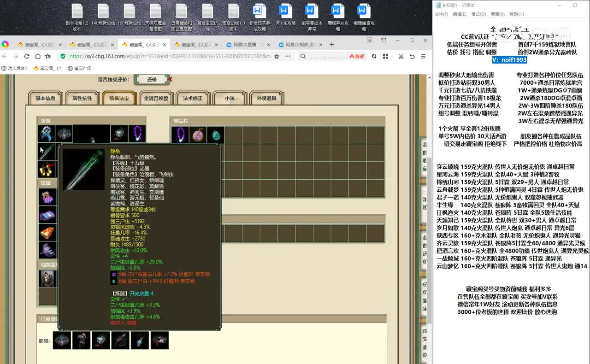Open the 雁塔异光攻略 desktop document
This screenshot has height=364, width=590.
point(337,18)
